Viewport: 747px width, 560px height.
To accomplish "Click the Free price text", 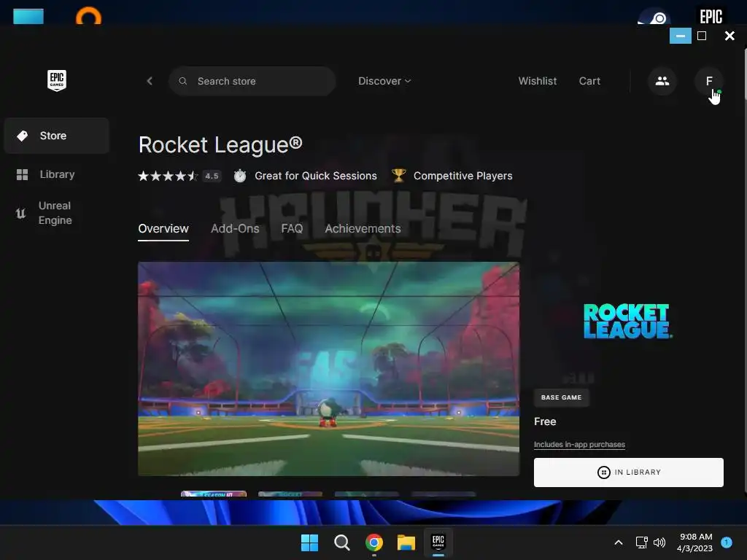I will click(545, 421).
